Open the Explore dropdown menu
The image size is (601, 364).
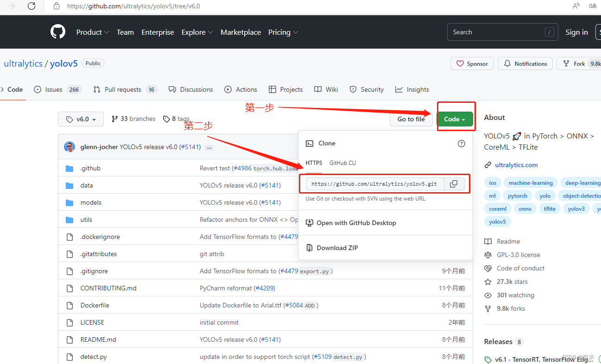pos(197,32)
